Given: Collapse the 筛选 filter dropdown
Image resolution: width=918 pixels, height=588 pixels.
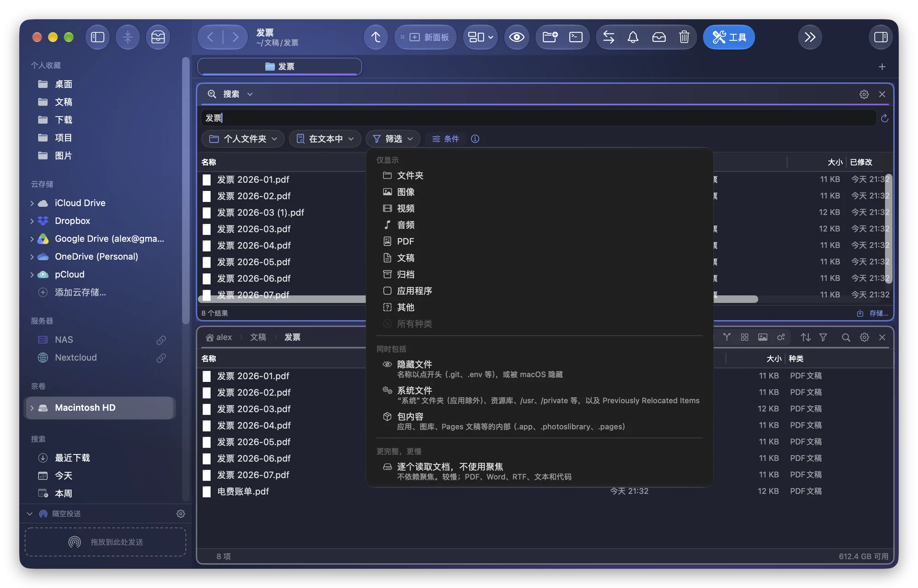Looking at the screenshot, I should (393, 139).
